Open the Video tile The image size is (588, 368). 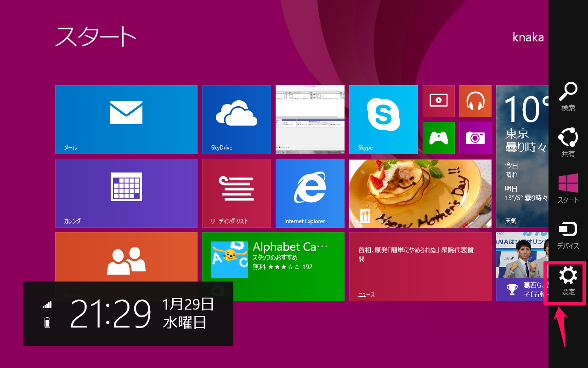[x=439, y=101]
